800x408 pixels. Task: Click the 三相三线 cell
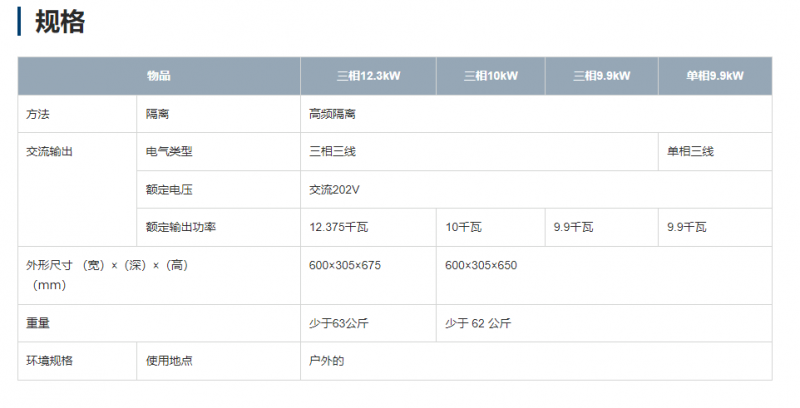coord(333,152)
